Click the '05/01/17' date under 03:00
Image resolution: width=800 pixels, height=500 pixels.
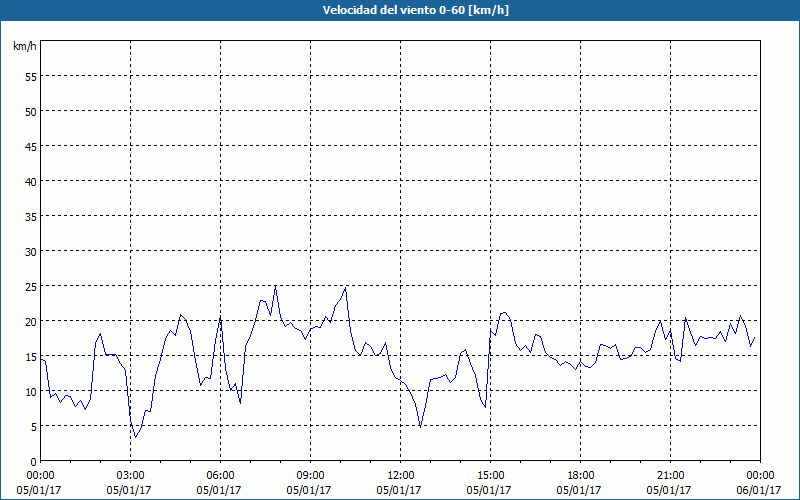[129, 490]
